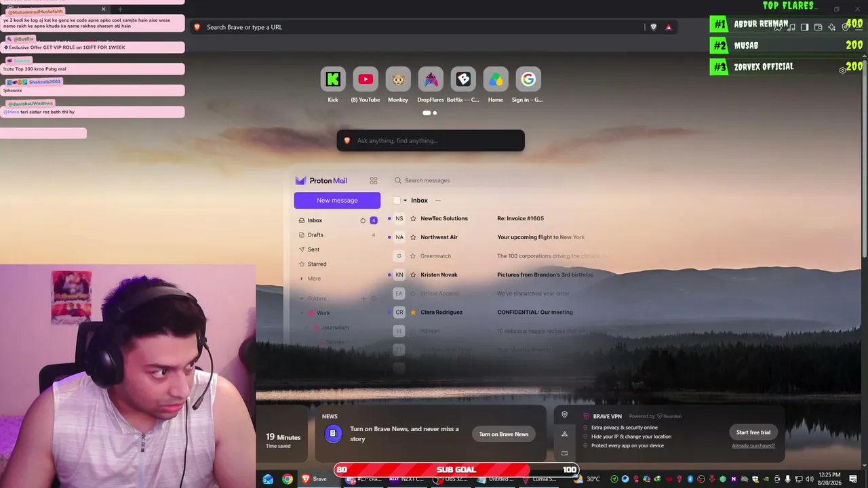This screenshot has height=488, width=868.
Task: Open the Brave Wallet icon
Action: 818,27
